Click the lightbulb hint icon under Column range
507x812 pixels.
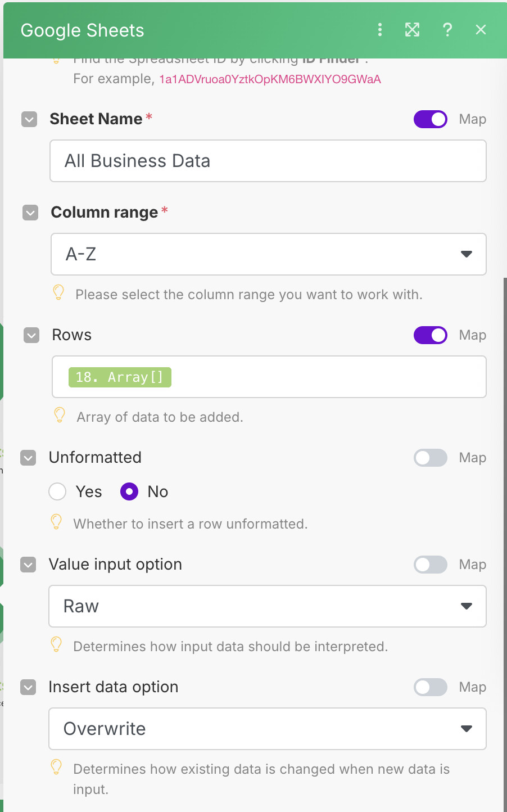(x=58, y=292)
